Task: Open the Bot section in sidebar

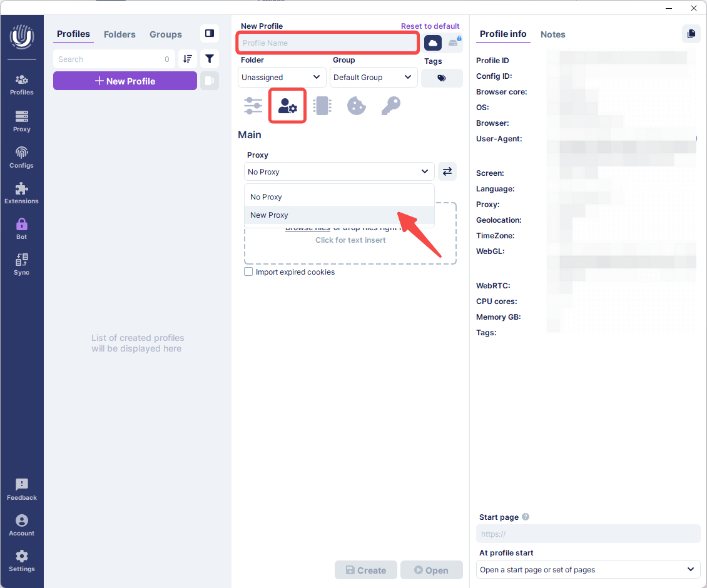Action: point(22,228)
